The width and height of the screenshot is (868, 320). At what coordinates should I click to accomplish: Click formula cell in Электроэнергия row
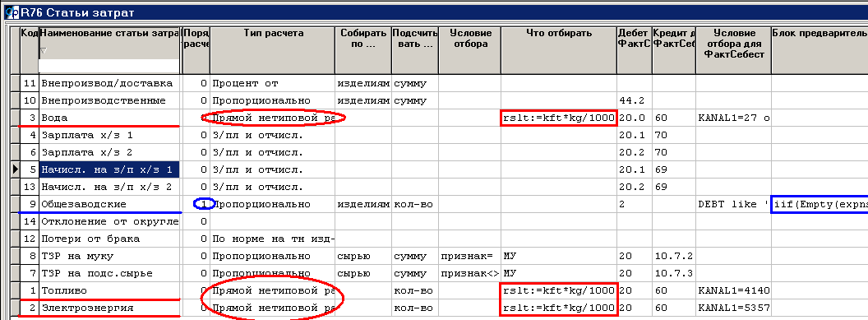[559, 308]
